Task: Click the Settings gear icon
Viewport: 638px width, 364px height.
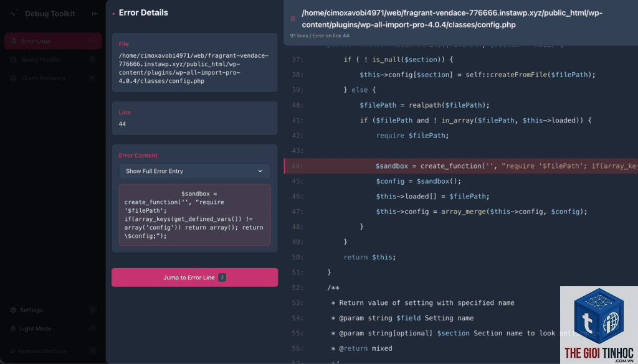Action: pyautogui.click(x=13, y=310)
